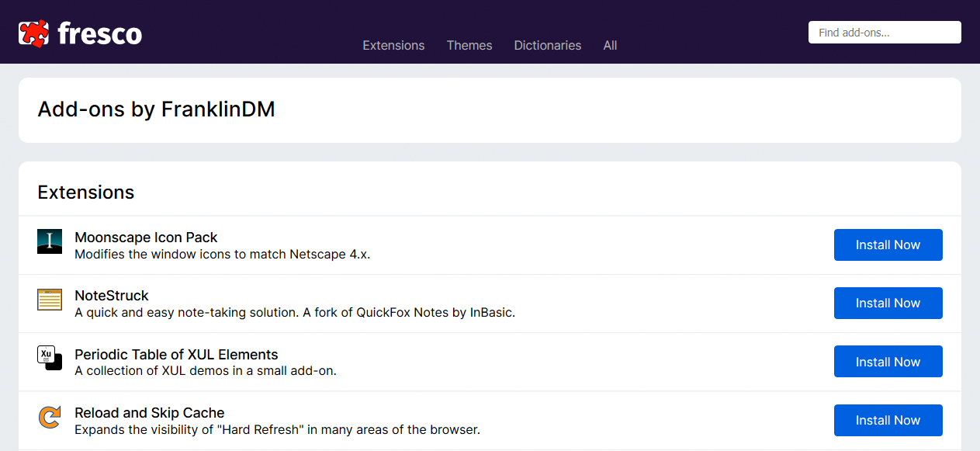Viewport: 980px width, 451px height.
Task: Install the Reload and Skip Cache extension
Action: [x=888, y=420]
